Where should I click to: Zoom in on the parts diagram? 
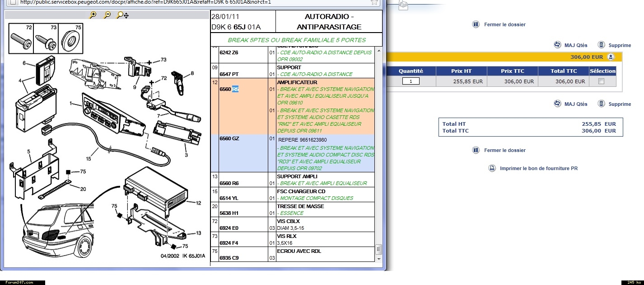click(x=93, y=15)
